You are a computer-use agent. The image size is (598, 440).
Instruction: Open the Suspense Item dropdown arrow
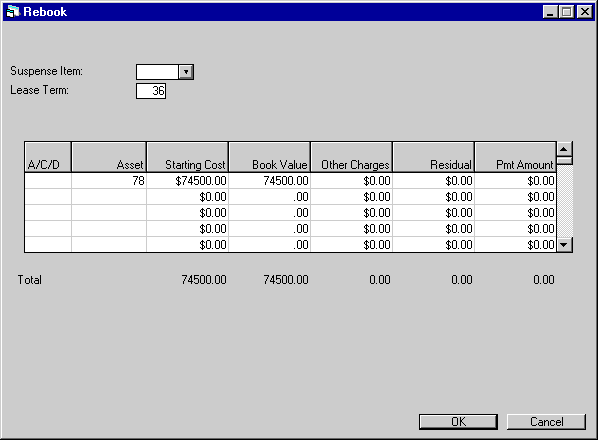[186, 72]
